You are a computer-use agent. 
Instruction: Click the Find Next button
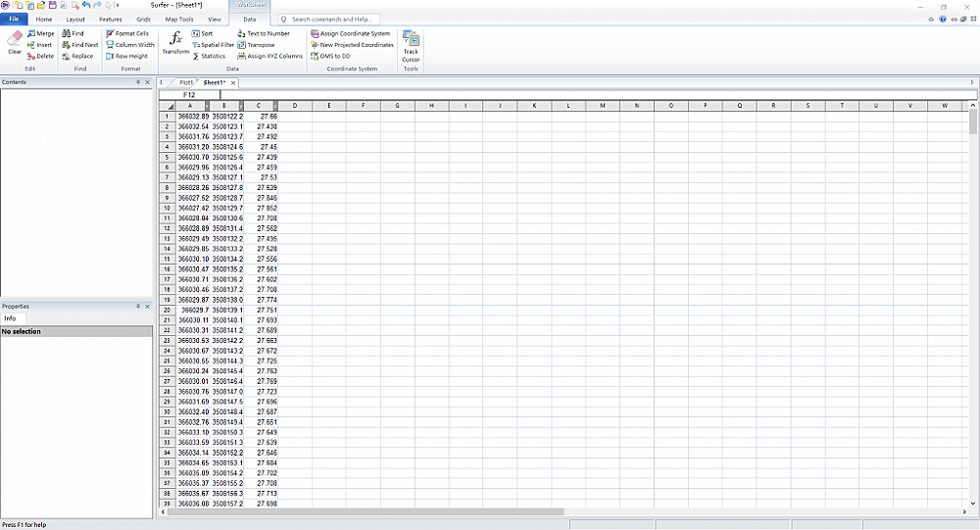pos(79,45)
